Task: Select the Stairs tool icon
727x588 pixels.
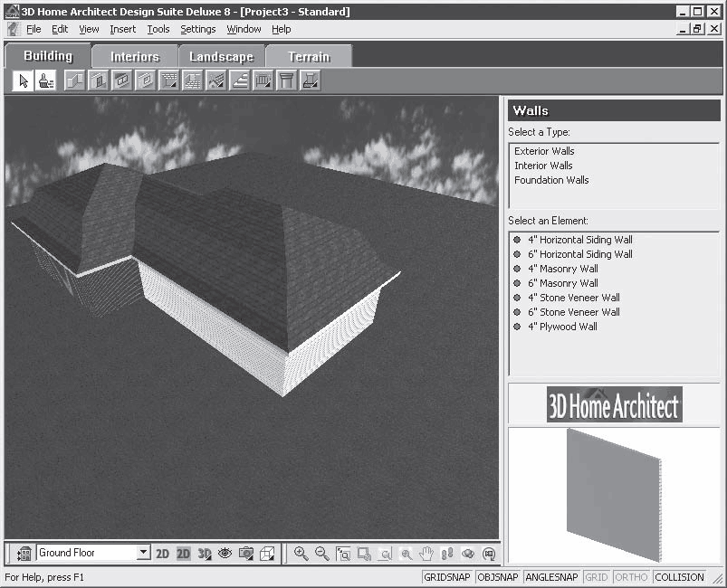Action: 240,81
